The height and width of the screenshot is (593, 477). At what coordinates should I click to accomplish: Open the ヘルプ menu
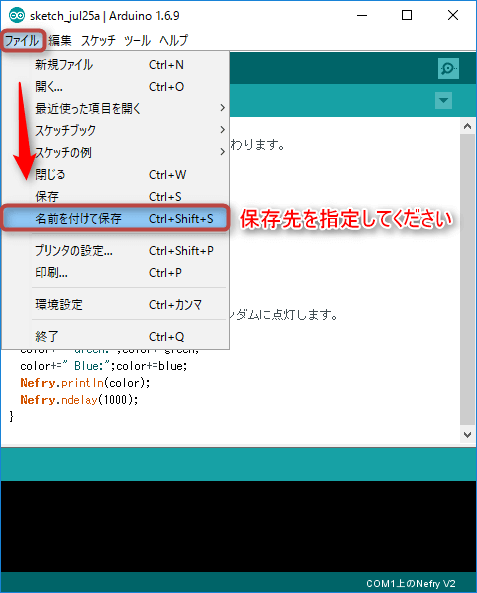(x=174, y=40)
